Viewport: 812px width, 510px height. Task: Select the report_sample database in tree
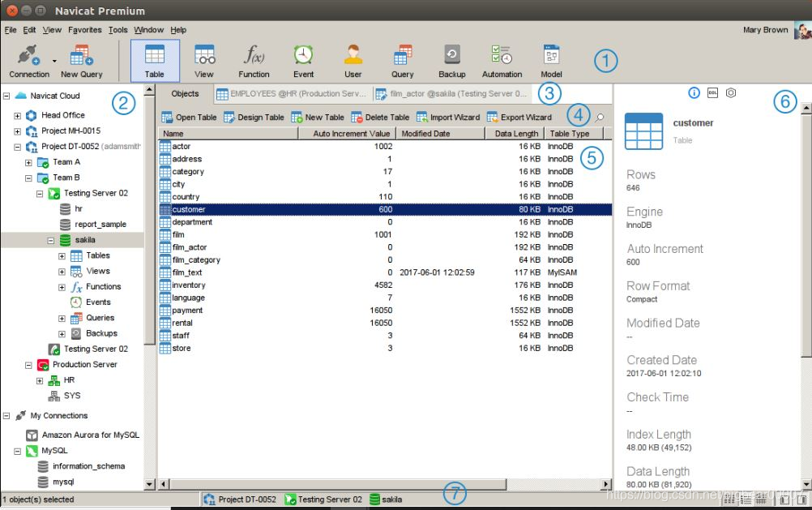coord(93,225)
